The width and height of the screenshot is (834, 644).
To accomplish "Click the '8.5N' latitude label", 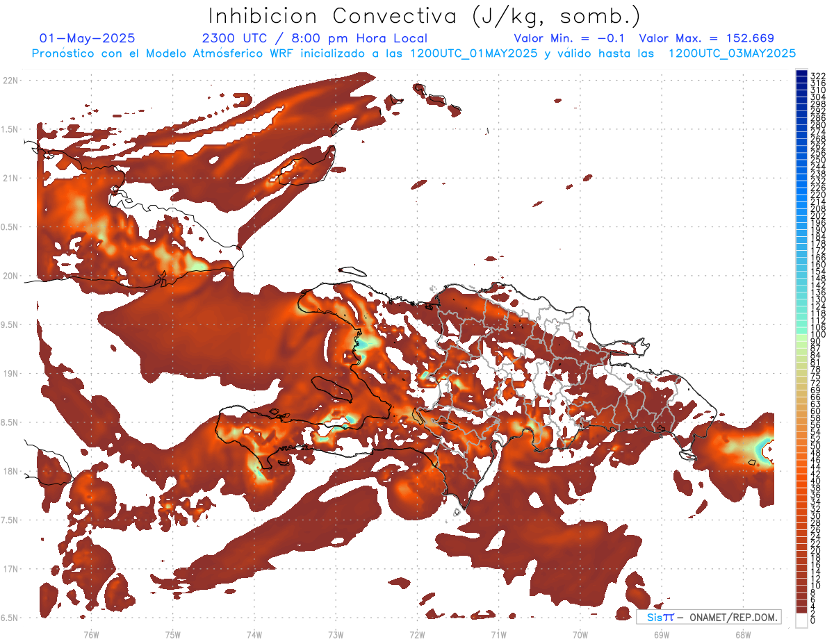I will [10, 422].
